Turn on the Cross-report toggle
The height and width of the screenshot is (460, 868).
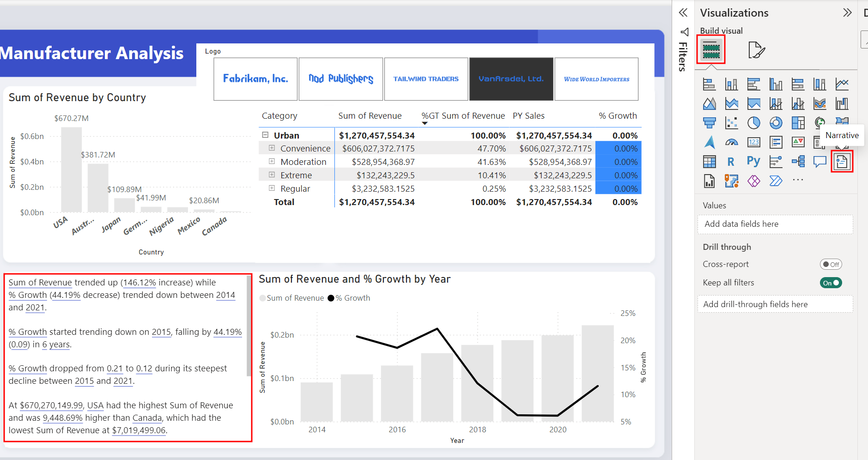(x=831, y=264)
